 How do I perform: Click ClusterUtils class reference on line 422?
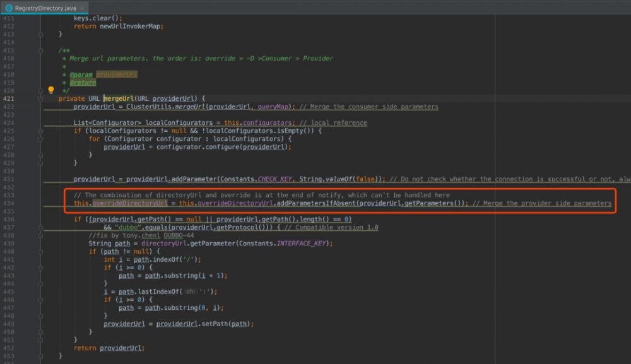(150, 107)
